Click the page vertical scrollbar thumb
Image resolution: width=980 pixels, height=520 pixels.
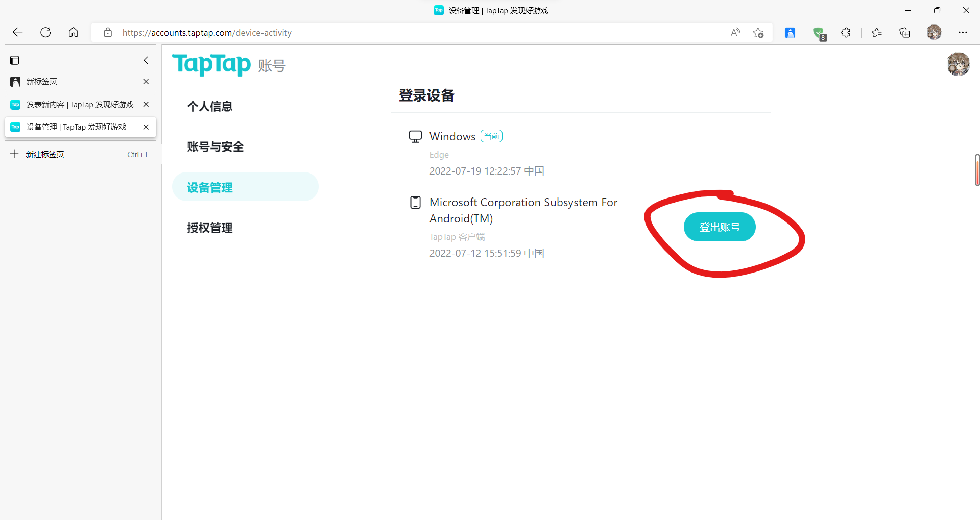click(x=977, y=170)
